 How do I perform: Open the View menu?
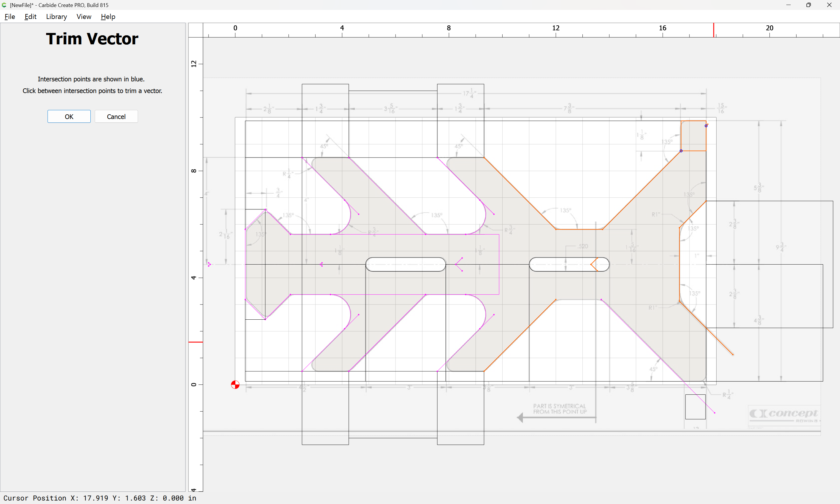pos(84,17)
